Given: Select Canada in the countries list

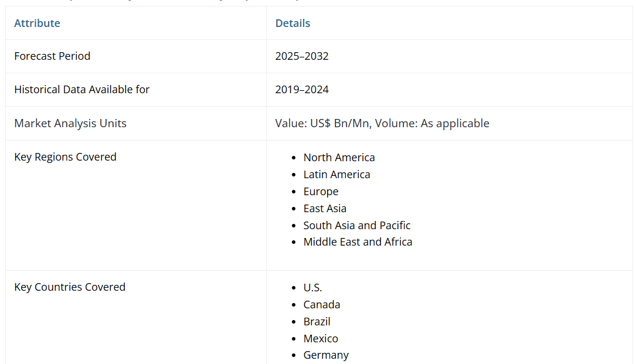Looking at the screenshot, I should point(321,305).
